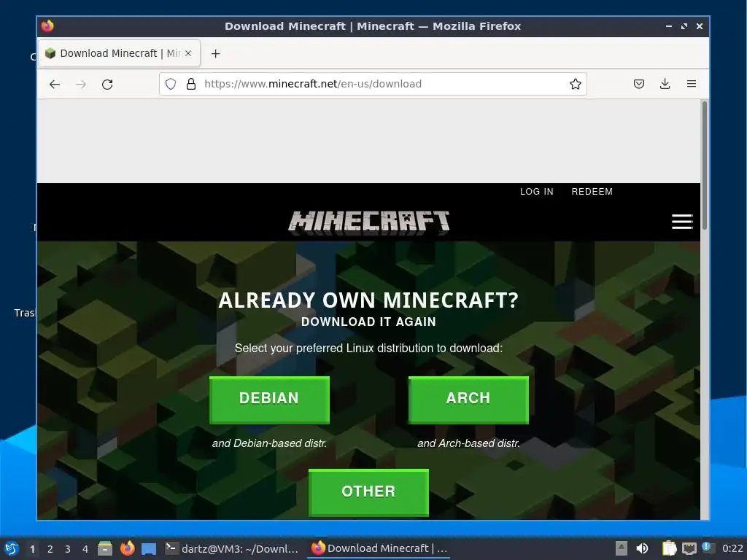
Task: Open the Save to Pocket icon
Action: tap(639, 85)
